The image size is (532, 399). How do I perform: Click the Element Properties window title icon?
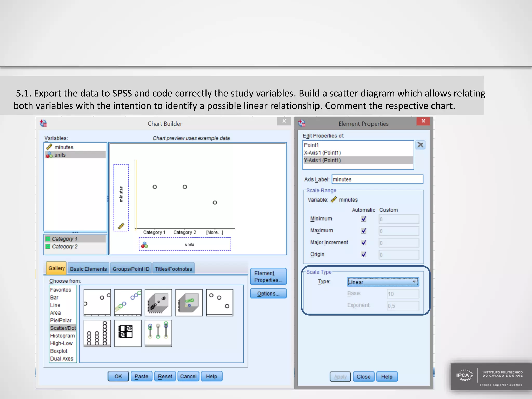(x=302, y=123)
